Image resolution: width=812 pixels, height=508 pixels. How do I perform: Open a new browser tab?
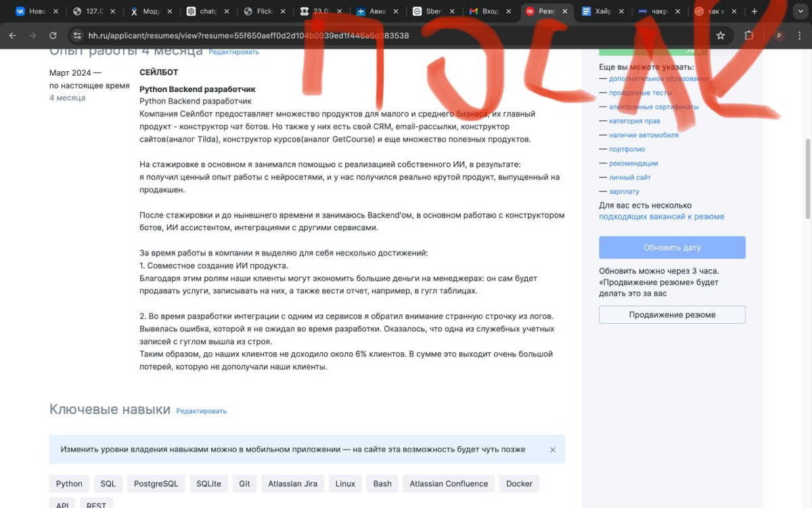[754, 12]
